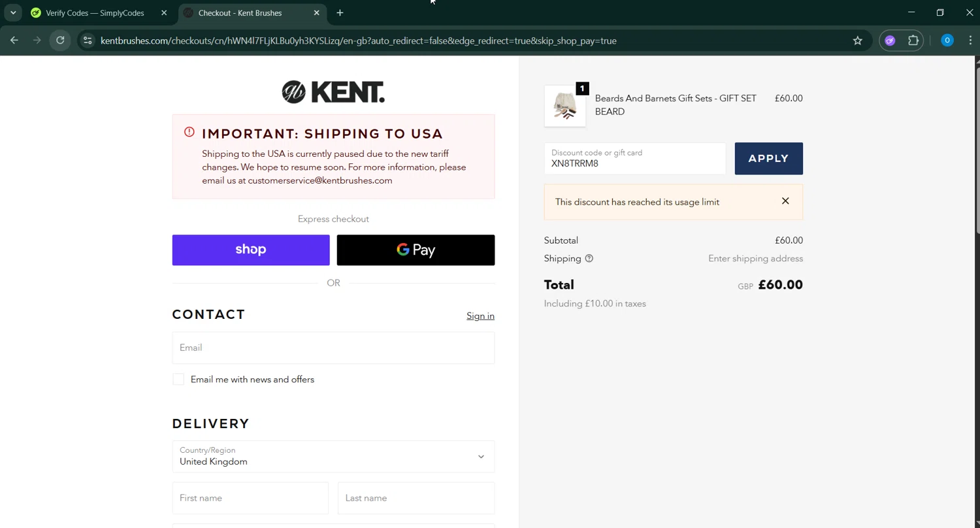The height and width of the screenshot is (528, 980).
Task: Apply the discount code
Action: [x=769, y=159]
